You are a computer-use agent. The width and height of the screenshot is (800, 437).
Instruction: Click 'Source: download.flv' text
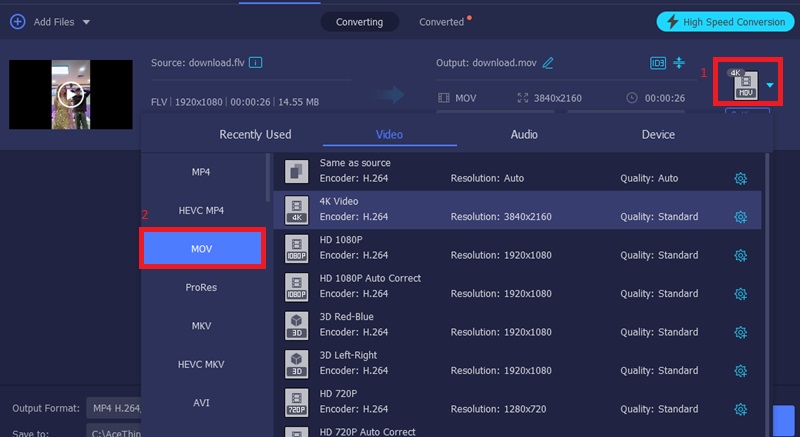(197, 63)
